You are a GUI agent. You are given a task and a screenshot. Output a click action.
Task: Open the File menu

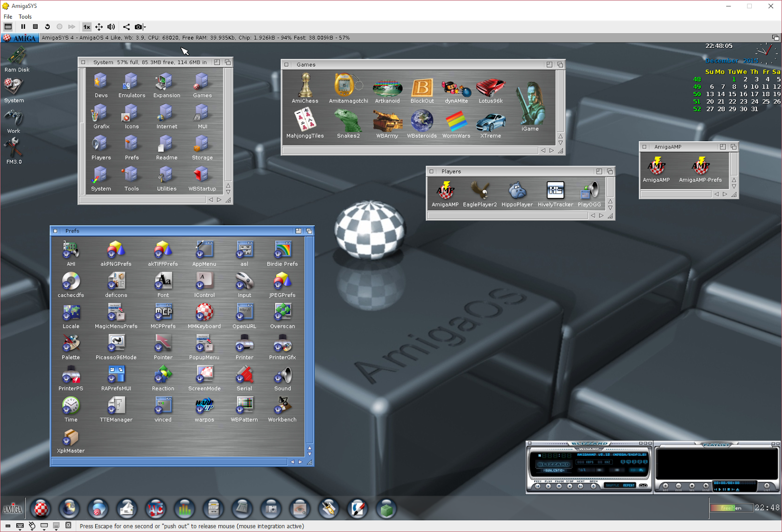tap(8, 17)
